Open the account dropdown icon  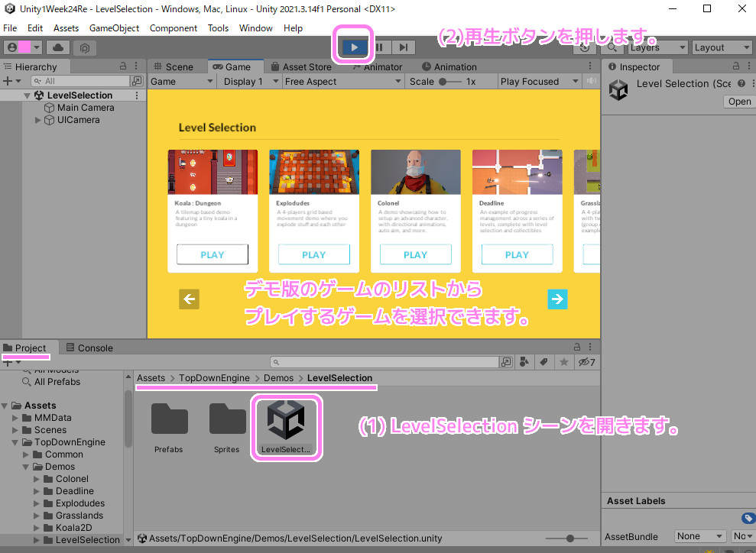point(23,47)
